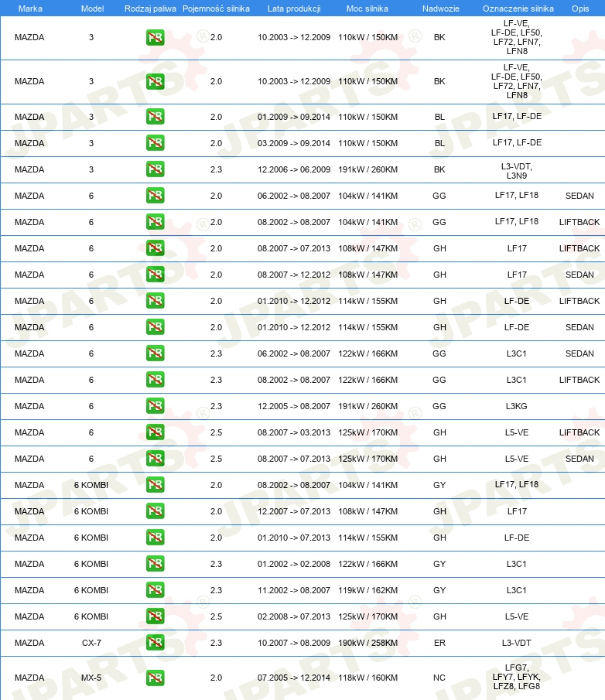The width and height of the screenshot is (605, 700).
Task: Click the date range 12.2007 -> 07.2013
Action: pos(294,511)
